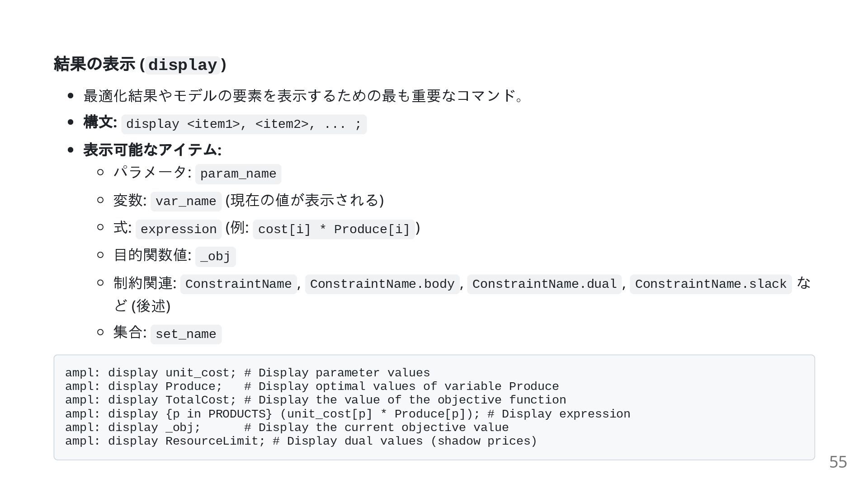Image resolution: width=868 pixels, height=488 pixels.
Task: Click the var_name code snippet
Action: [x=186, y=202]
